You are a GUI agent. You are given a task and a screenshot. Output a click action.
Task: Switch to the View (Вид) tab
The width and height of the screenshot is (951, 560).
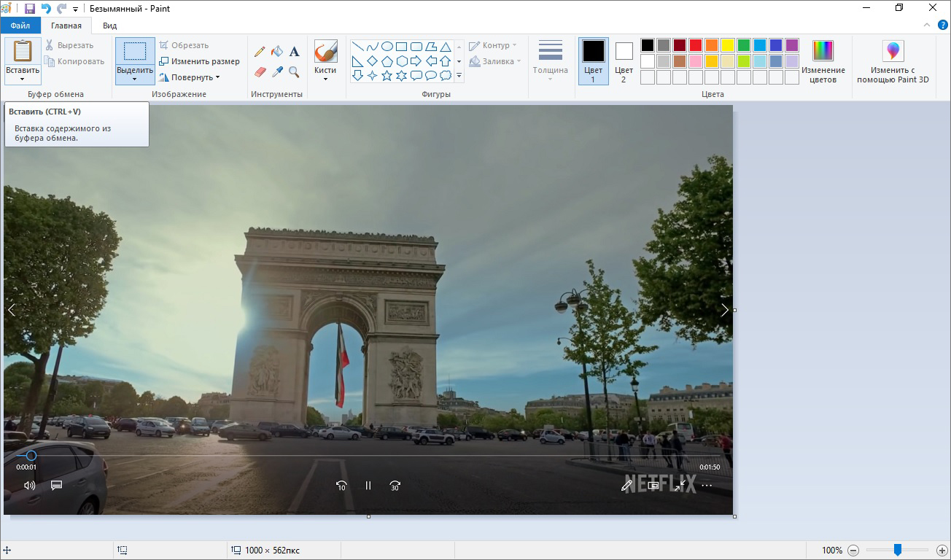109,26
